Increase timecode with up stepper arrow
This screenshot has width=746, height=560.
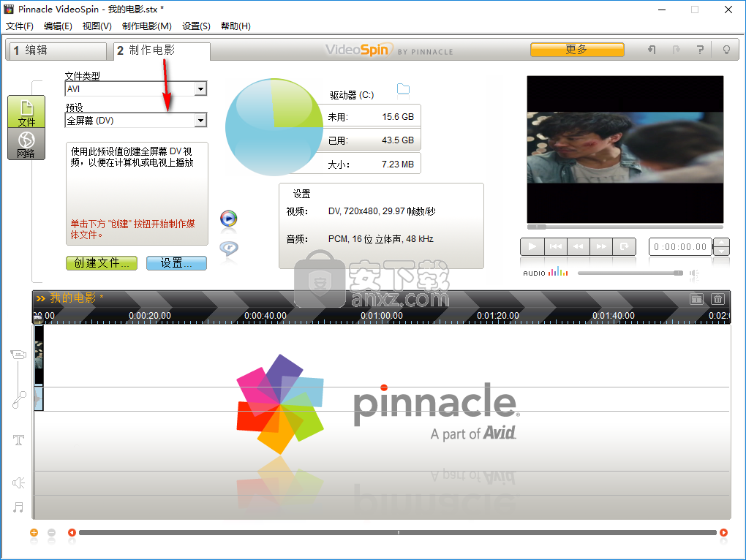click(x=721, y=243)
